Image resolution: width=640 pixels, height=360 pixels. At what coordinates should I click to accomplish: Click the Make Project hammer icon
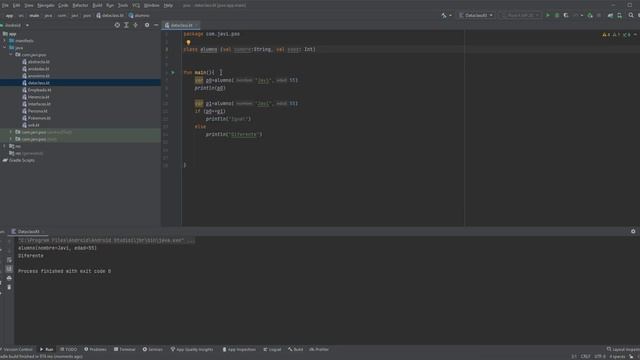pyautogui.click(x=444, y=16)
